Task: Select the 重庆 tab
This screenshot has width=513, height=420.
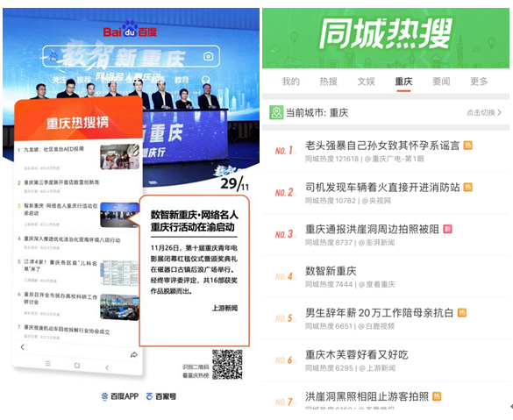Action: pos(403,82)
